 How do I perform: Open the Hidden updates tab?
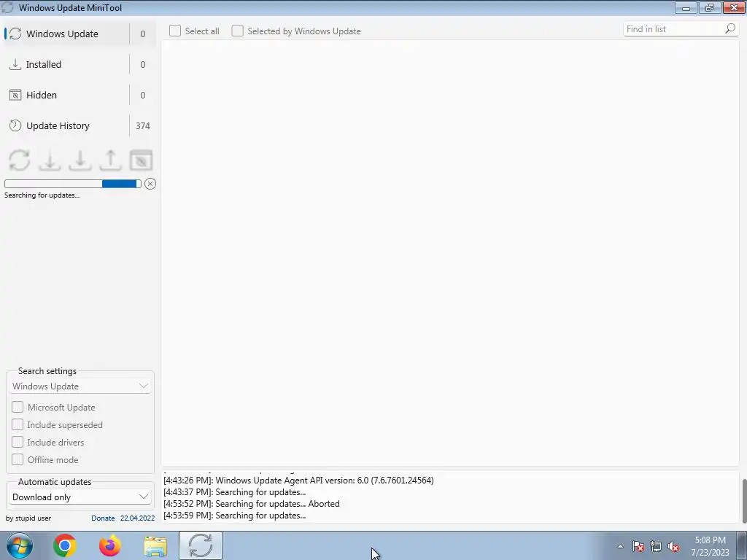point(80,95)
